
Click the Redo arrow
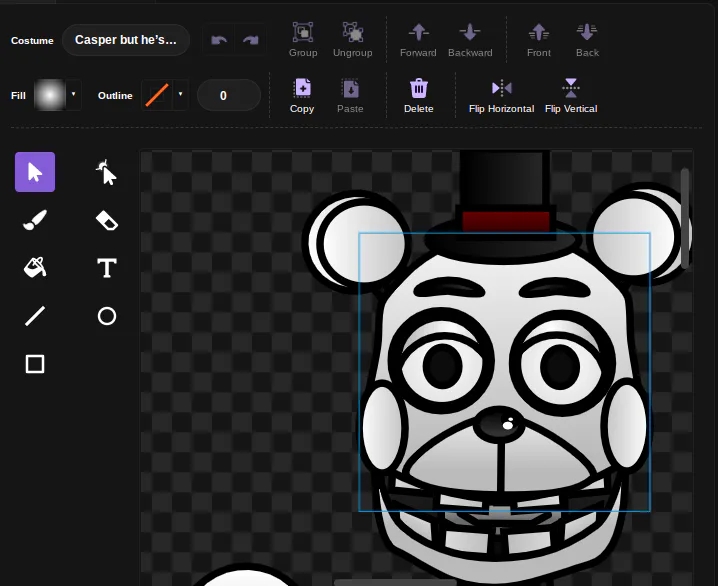pos(250,40)
